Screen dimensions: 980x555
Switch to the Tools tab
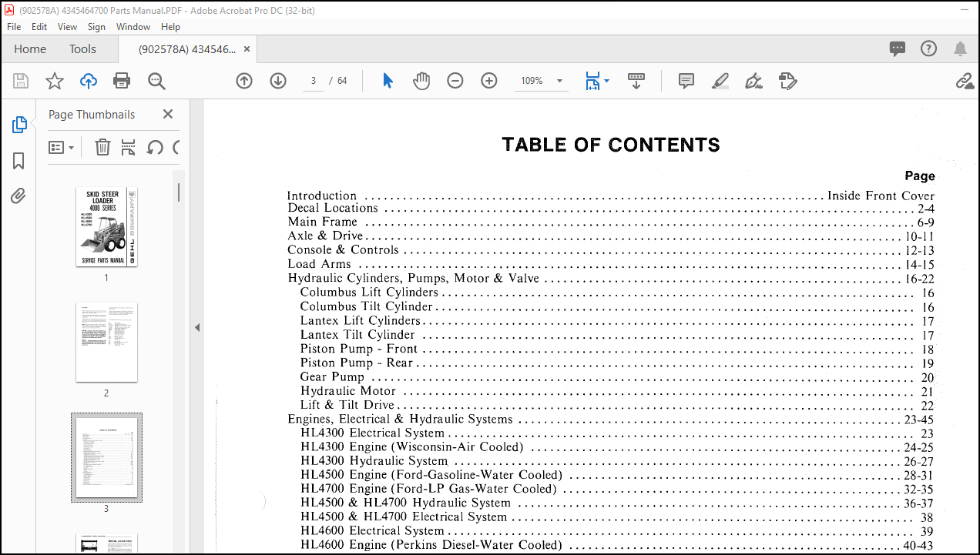(82, 48)
